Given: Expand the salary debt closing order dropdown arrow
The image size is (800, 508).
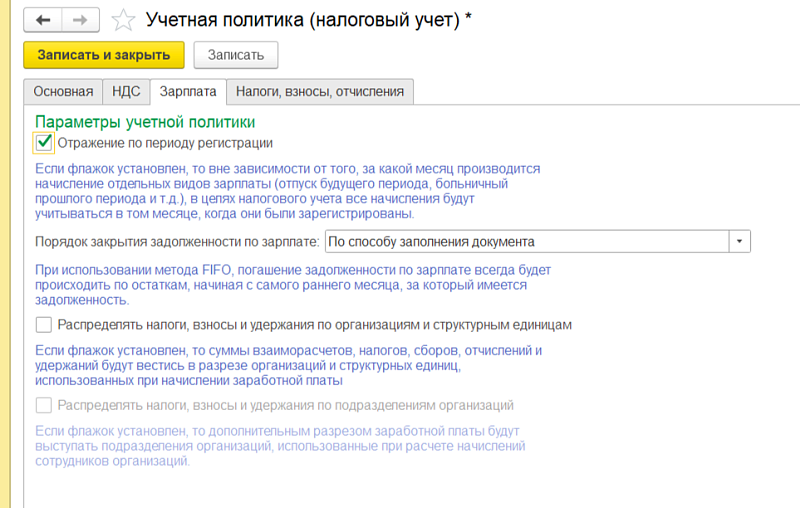Looking at the screenshot, I should click(739, 242).
